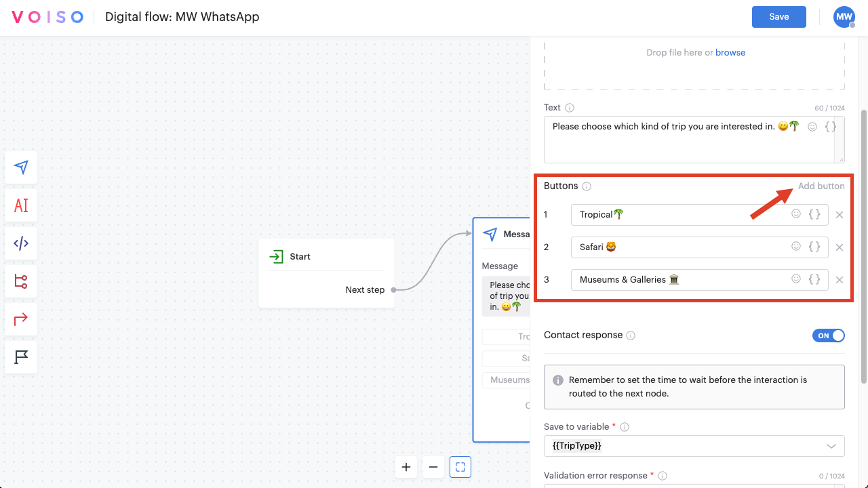Image resolution: width=868 pixels, height=488 pixels.
Task: Click the Safari button text field
Action: [700, 247]
